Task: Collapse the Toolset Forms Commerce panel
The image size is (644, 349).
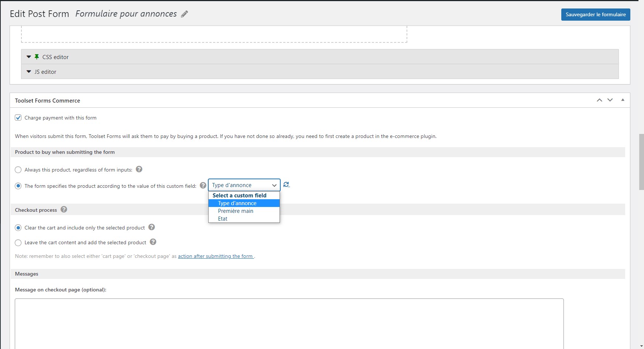Action: pyautogui.click(x=623, y=100)
